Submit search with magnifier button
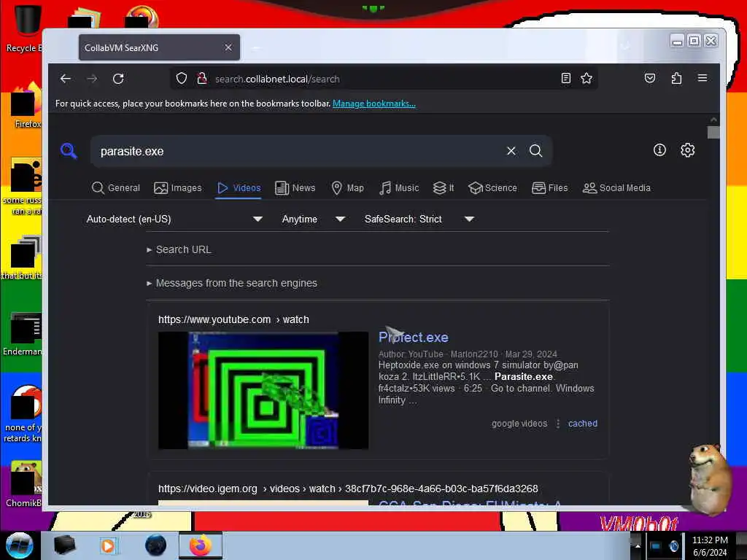747x560 pixels. (536, 151)
